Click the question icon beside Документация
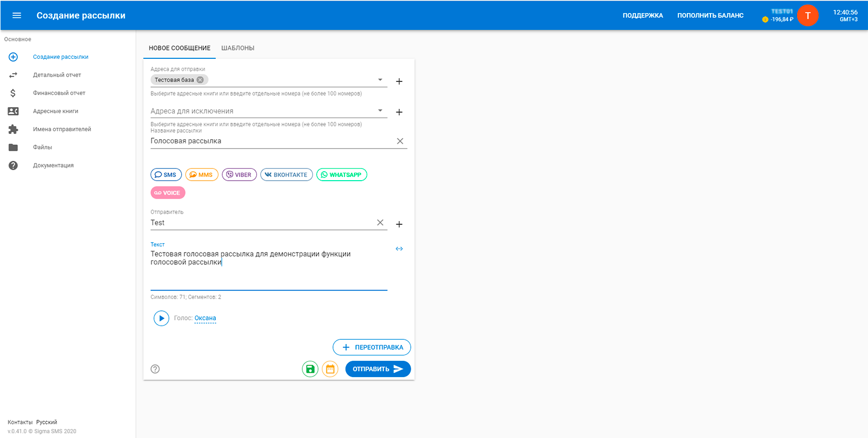868x438 pixels. (x=13, y=165)
